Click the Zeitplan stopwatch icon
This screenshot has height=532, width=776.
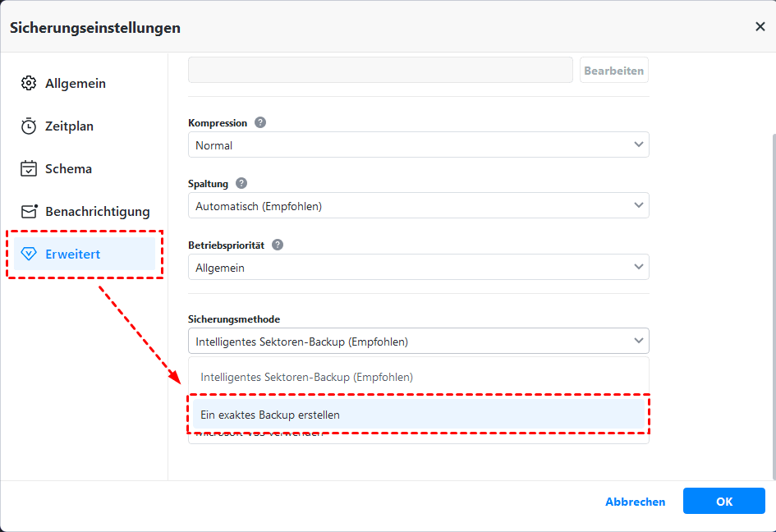[29, 126]
